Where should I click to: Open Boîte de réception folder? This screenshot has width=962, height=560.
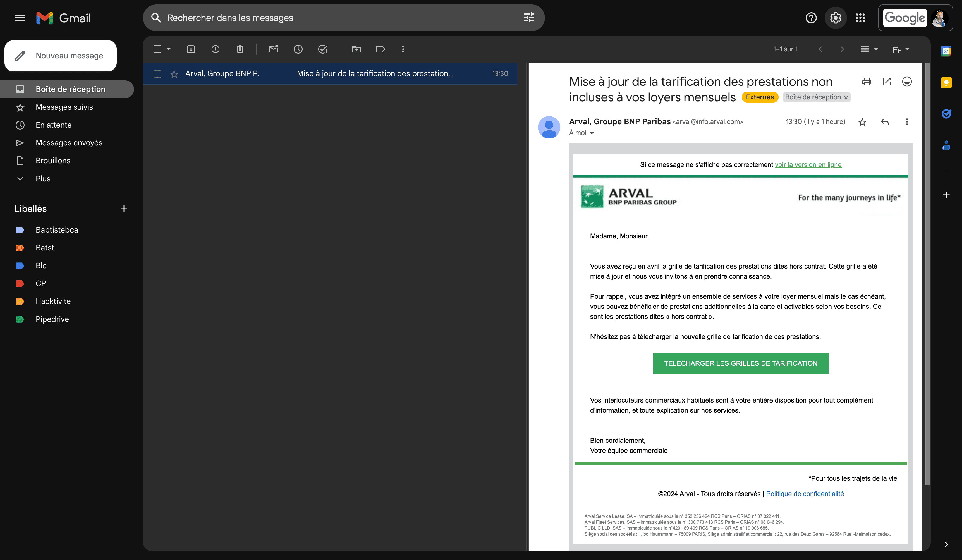(x=67, y=89)
